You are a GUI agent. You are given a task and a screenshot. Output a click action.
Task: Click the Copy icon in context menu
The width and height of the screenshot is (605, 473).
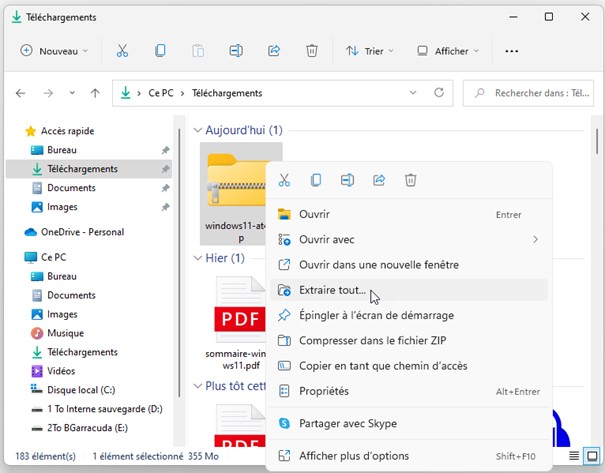[316, 180]
